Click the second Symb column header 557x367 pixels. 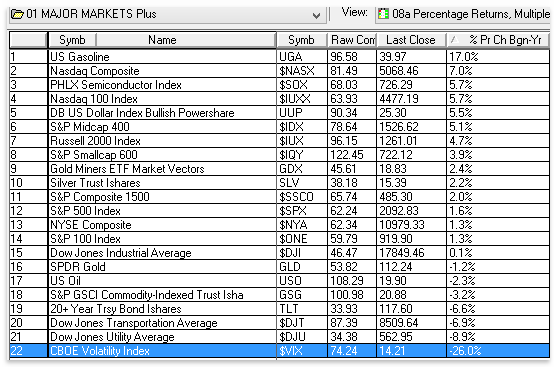(x=302, y=40)
